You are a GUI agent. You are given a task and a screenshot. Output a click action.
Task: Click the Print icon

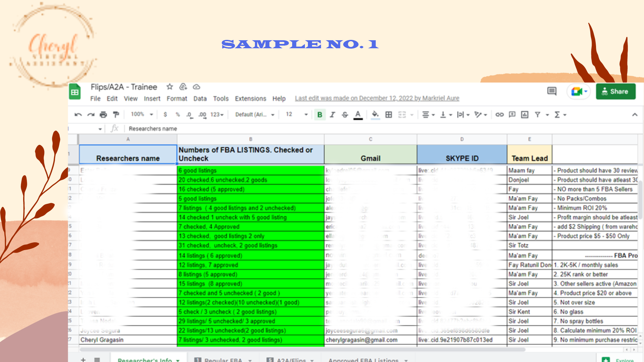[103, 115]
